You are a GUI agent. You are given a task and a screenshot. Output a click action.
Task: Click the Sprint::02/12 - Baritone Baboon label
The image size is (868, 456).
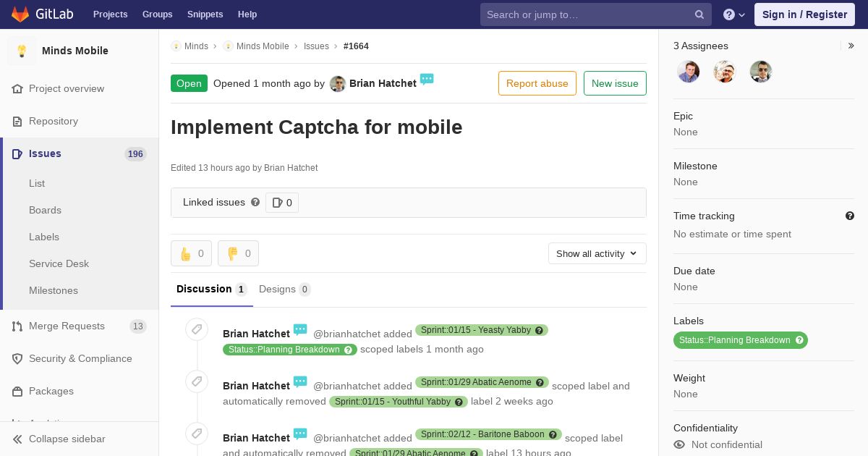pos(482,434)
